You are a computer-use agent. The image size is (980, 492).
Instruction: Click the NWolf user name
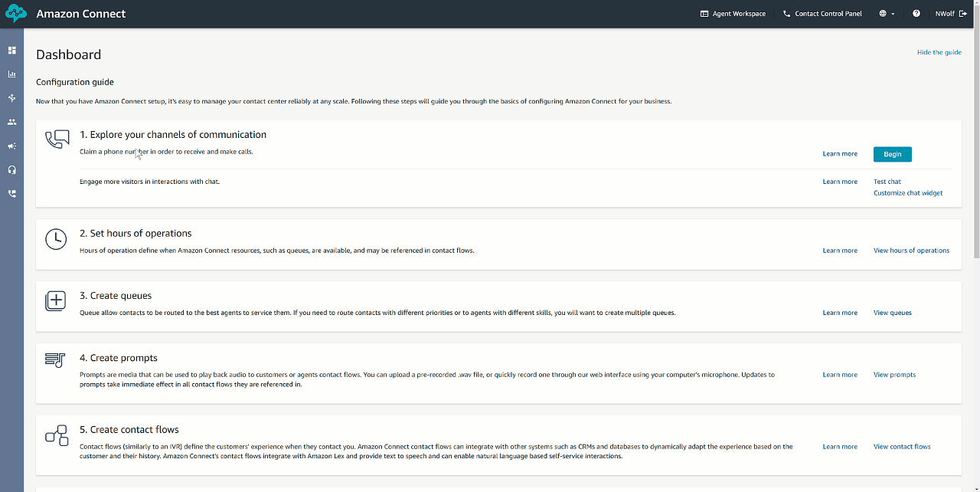coord(945,14)
